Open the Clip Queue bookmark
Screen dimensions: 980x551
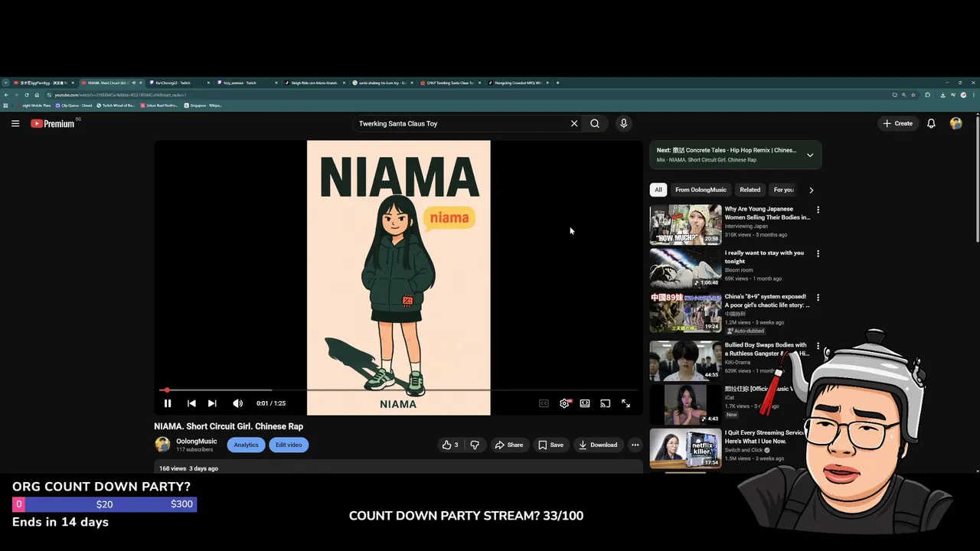click(74, 106)
